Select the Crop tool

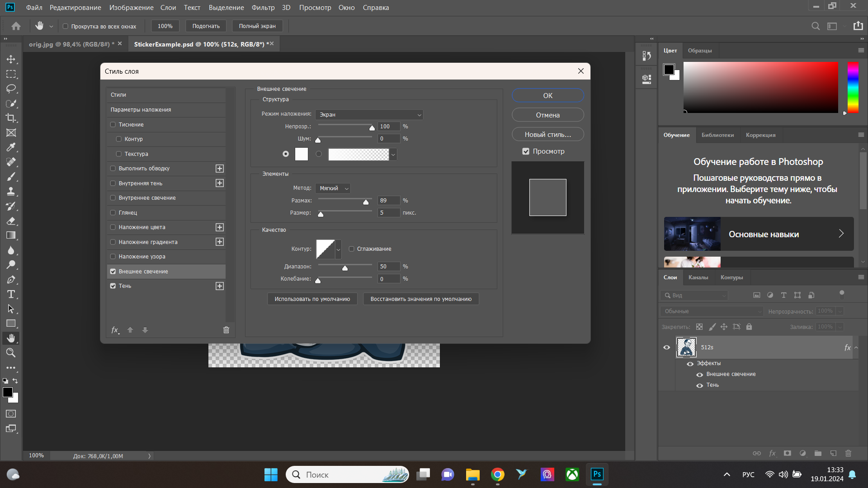(11, 118)
